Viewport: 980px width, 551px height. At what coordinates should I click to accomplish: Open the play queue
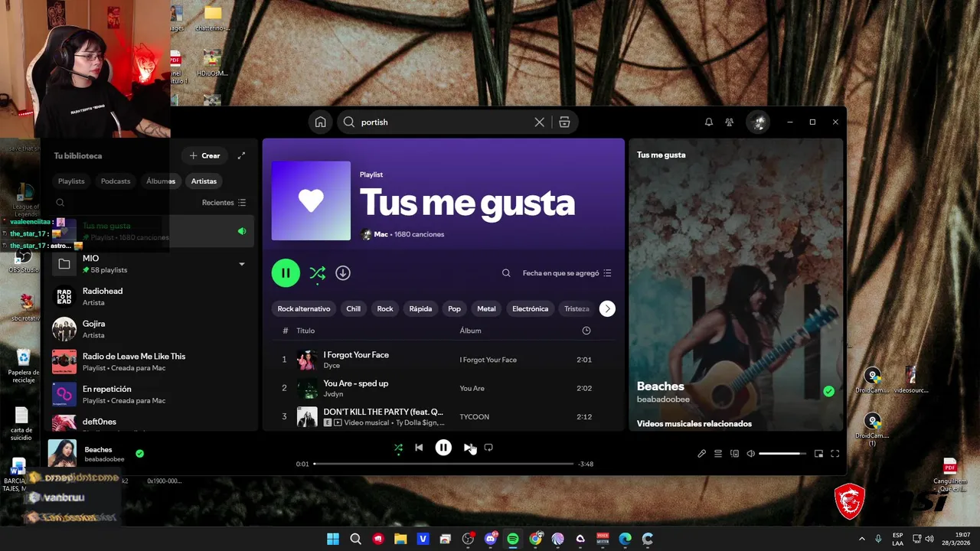pos(718,454)
